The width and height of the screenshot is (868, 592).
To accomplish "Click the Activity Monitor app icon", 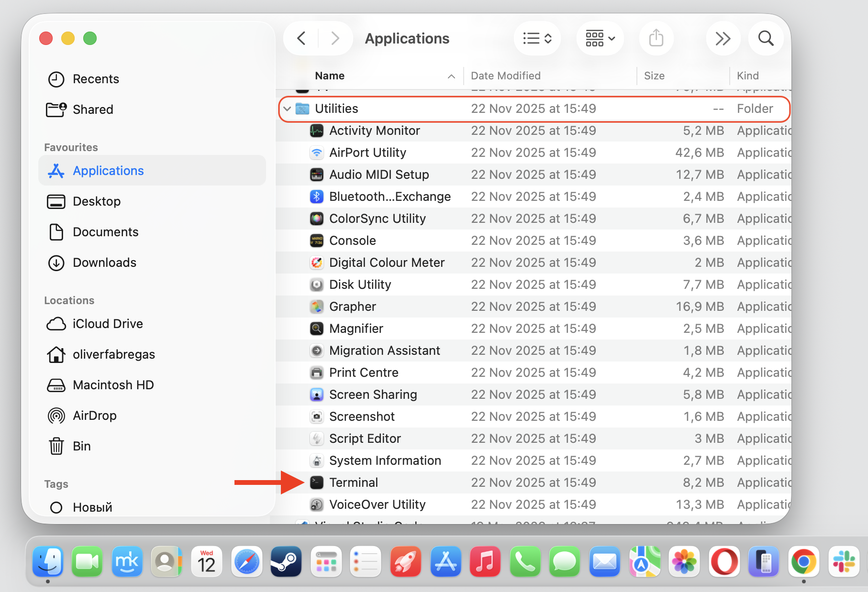I will pyautogui.click(x=316, y=131).
